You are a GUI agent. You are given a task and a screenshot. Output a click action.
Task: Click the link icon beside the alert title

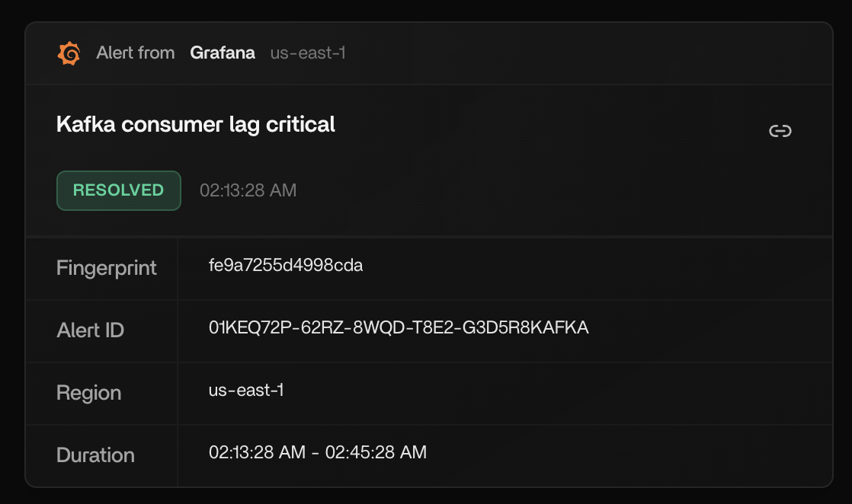[780, 130]
